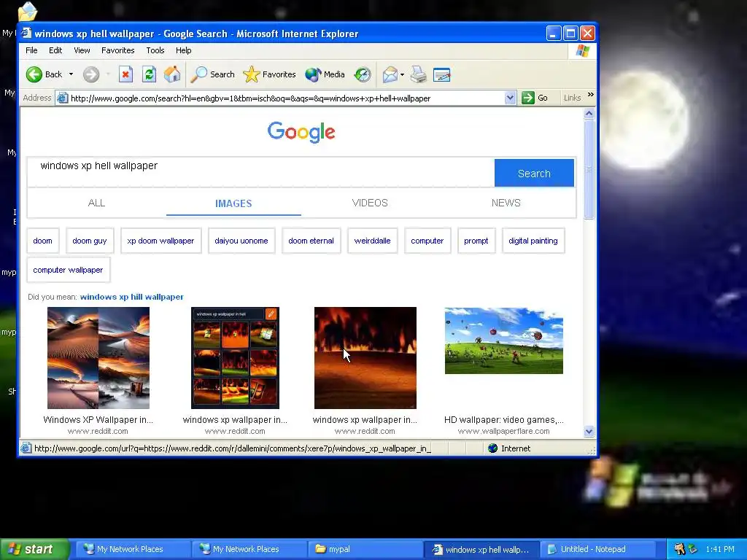Viewport: 747px width, 560px height.
Task: Click the page scrollbar down arrow
Action: pos(589,432)
